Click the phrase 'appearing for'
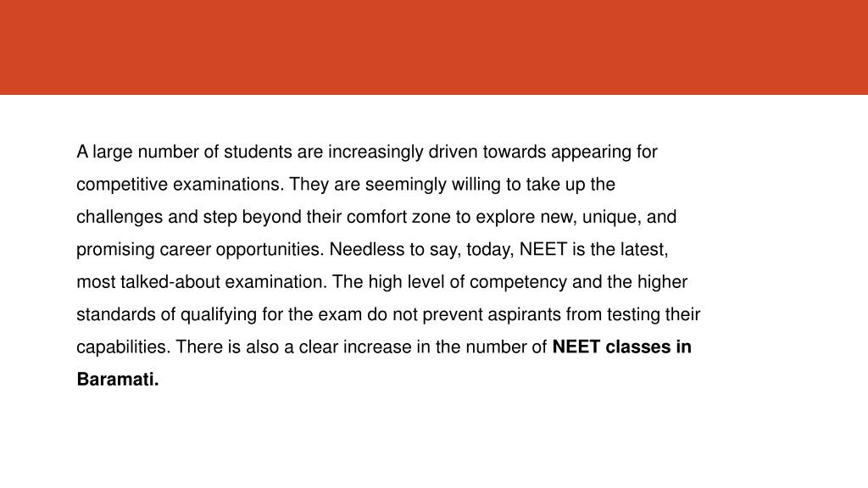This screenshot has height=488, width=868. point(604,152)
